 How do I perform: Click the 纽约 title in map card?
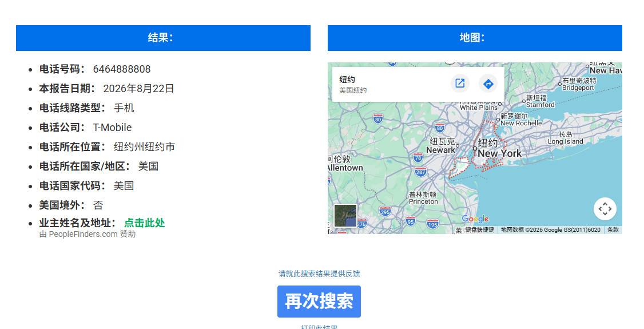pos(347,80)
